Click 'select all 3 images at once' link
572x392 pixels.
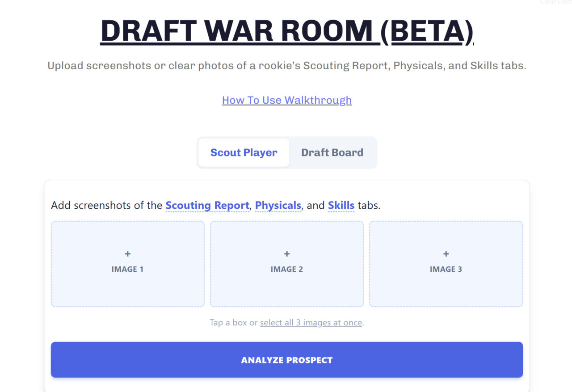coord(311,323)
